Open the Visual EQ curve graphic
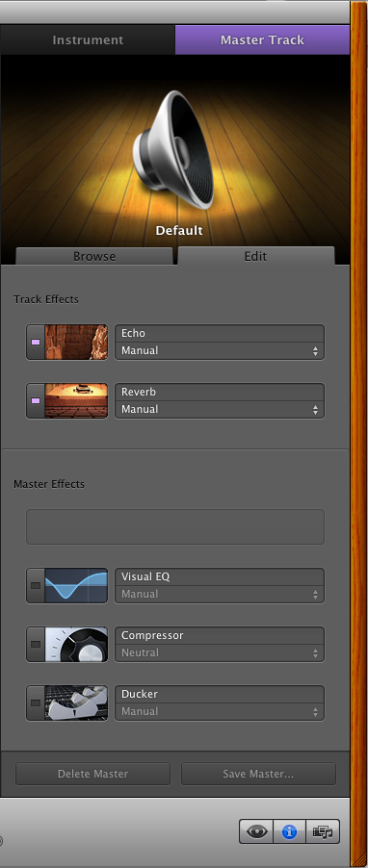This screenshot has height=868, width=368. [x=76, y=586]
